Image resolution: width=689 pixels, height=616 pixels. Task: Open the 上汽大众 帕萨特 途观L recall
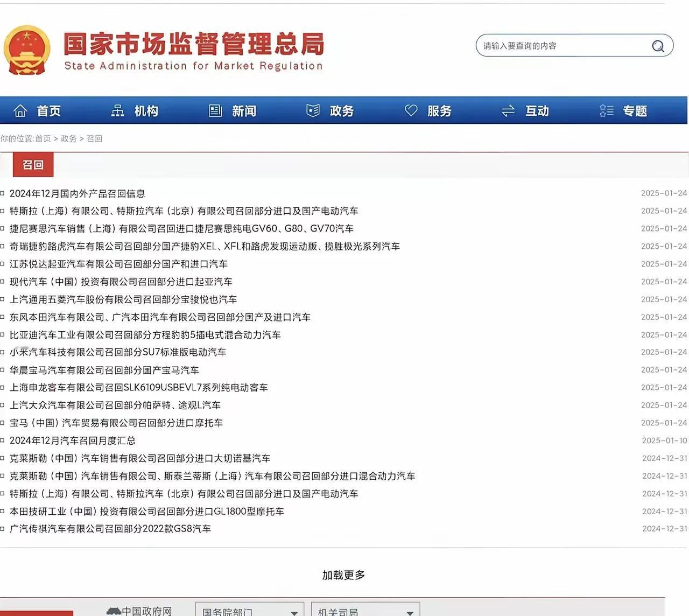pyautogui.click(x=115, y=405)
